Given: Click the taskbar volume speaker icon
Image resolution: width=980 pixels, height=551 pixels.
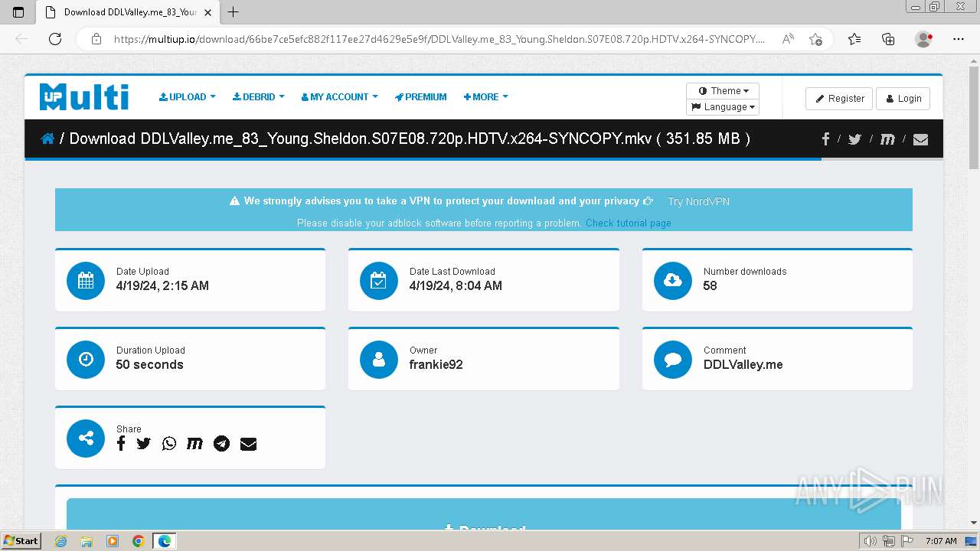Looking at the screenshot, I should point(870,541).
